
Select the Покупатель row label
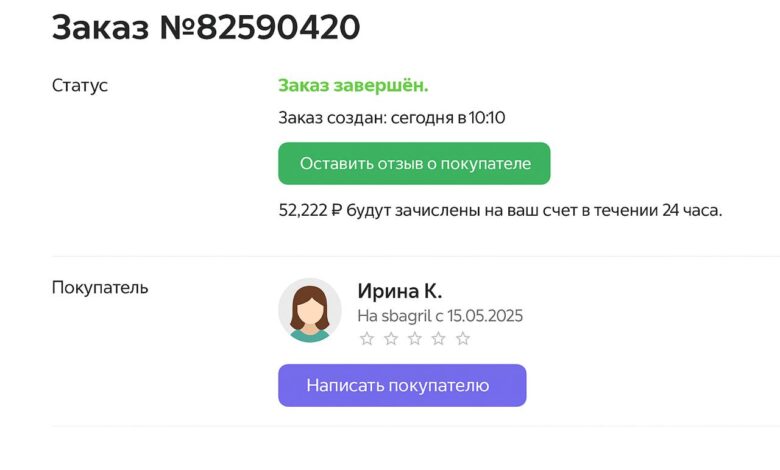click(100, 288)
